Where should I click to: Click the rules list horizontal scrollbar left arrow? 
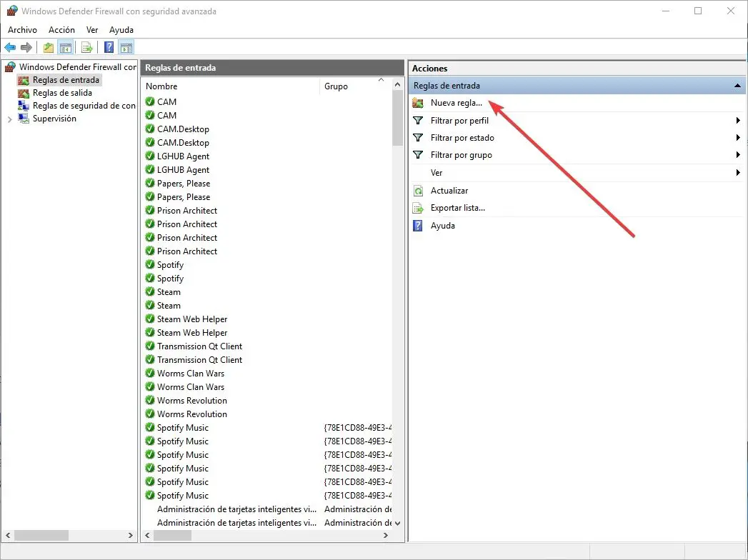[147, 536]
